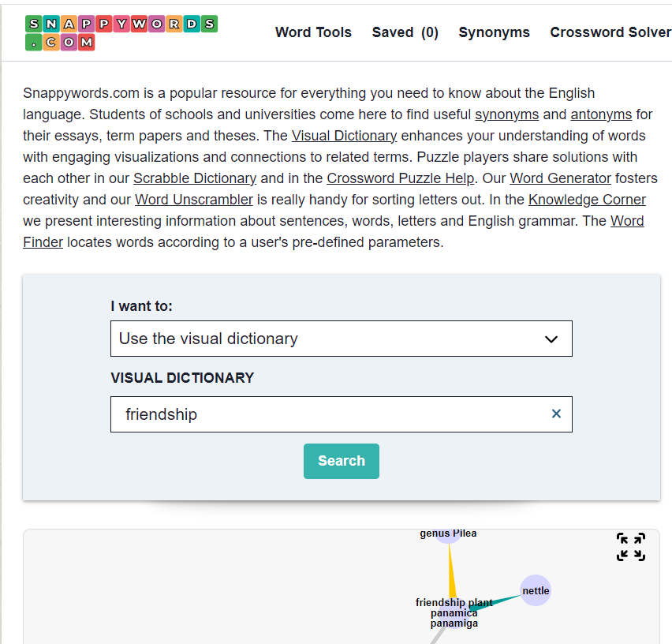The image size is (672, 644).
Task: Open the 'I want to' dropdown
Action: (341, 339)
